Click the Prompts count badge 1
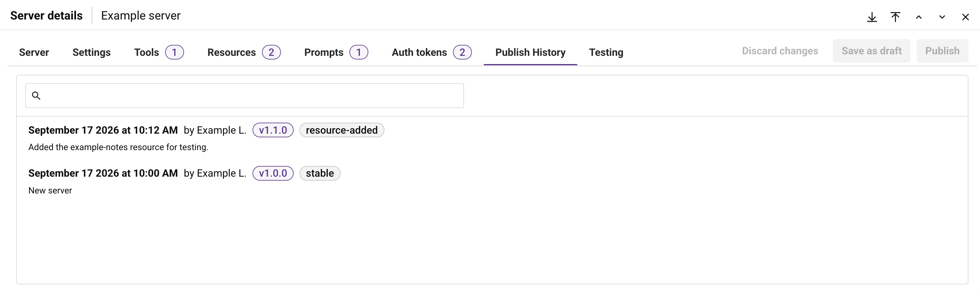The height and width of the screenshot is (292, 980). [359, 52]
